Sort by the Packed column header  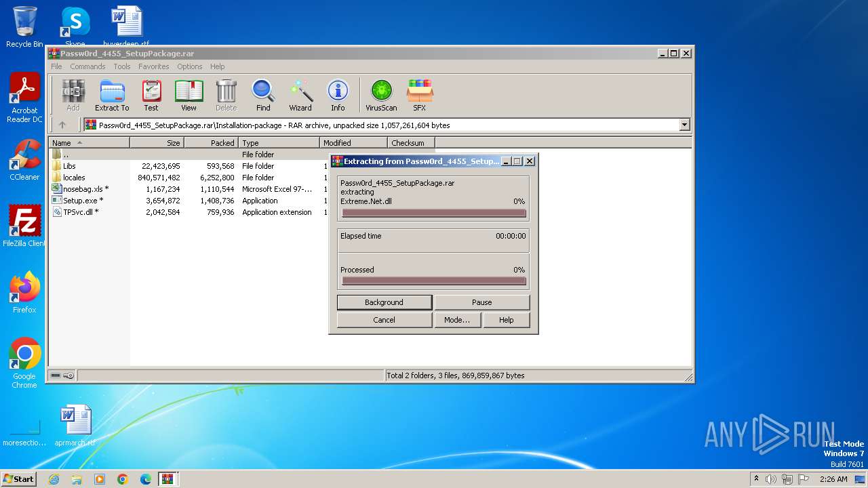(211, 143)
